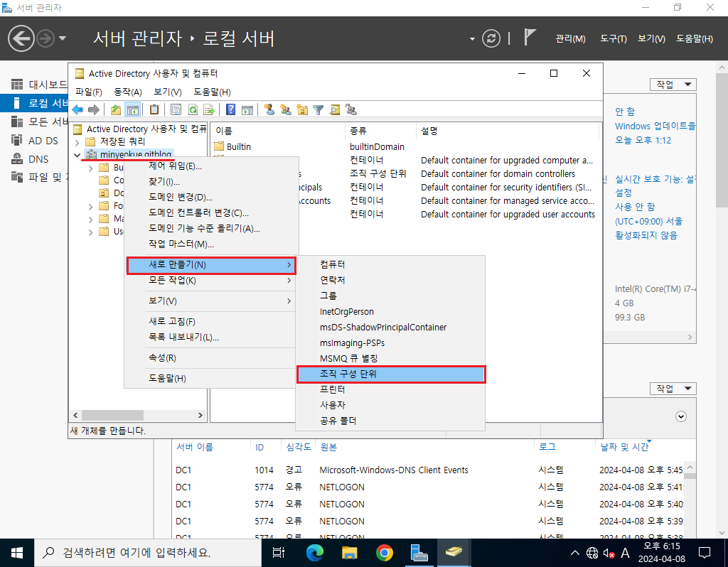Click Server Manager refresh circular icon

point(491,38)
